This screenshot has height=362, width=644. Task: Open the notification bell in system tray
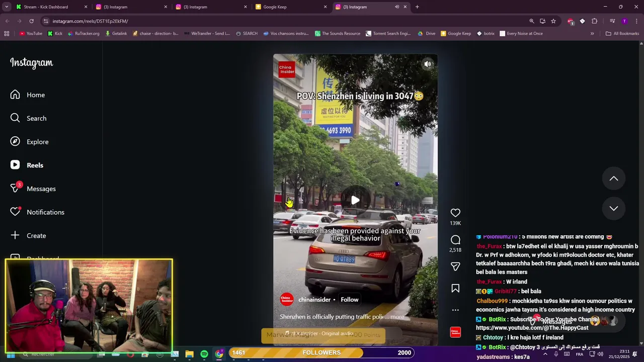(x=635, y=354)
